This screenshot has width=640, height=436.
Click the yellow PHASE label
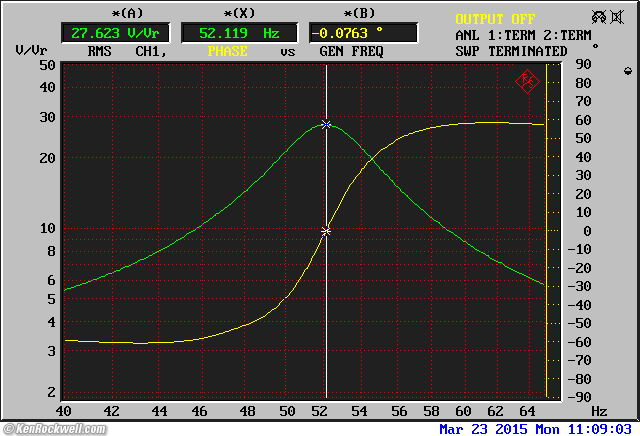(227, 51)
